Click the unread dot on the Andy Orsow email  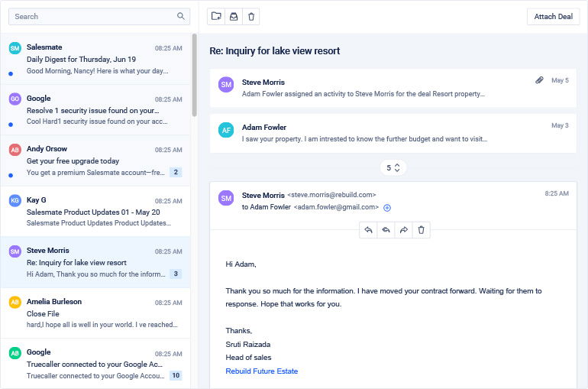coord(11,175)
